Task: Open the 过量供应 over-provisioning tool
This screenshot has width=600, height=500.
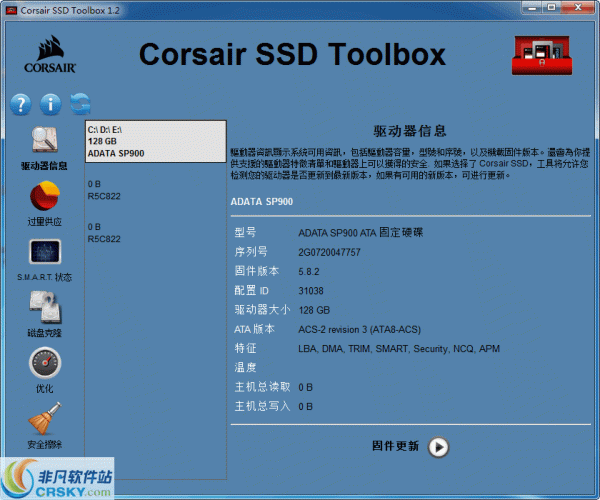Action: (44, 197)
